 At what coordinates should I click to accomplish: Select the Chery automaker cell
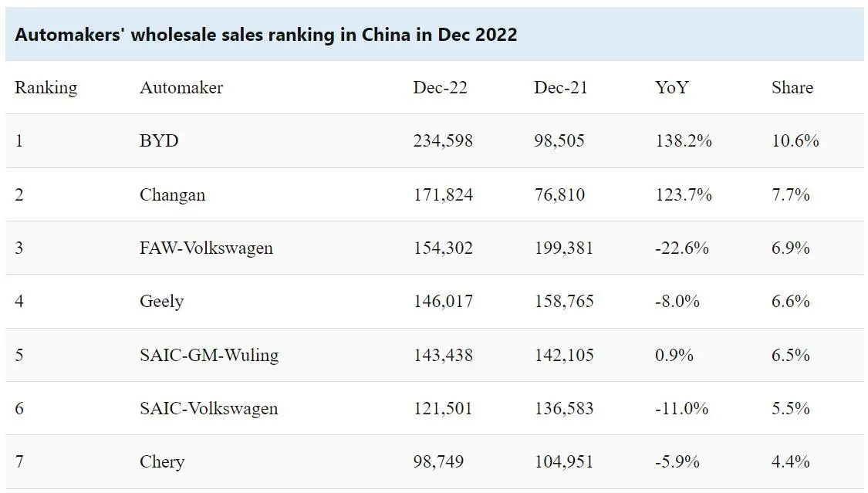[x=162, y=462]
